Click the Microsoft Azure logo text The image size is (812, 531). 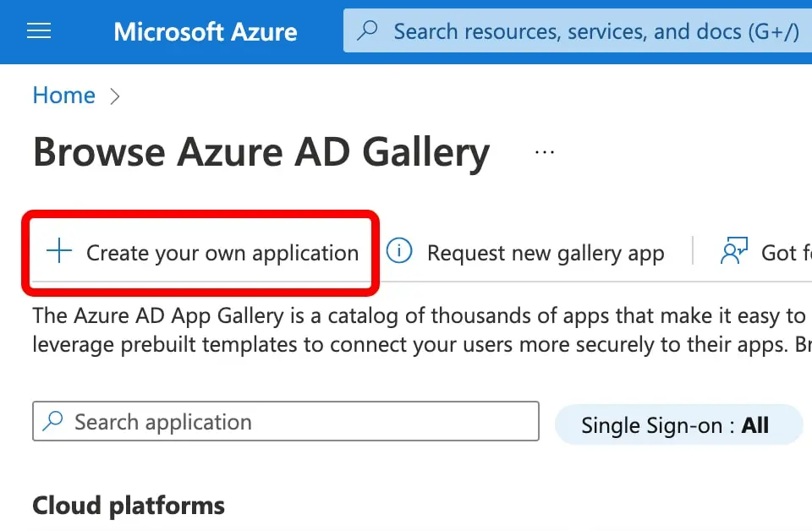click(x=206, y=32)
